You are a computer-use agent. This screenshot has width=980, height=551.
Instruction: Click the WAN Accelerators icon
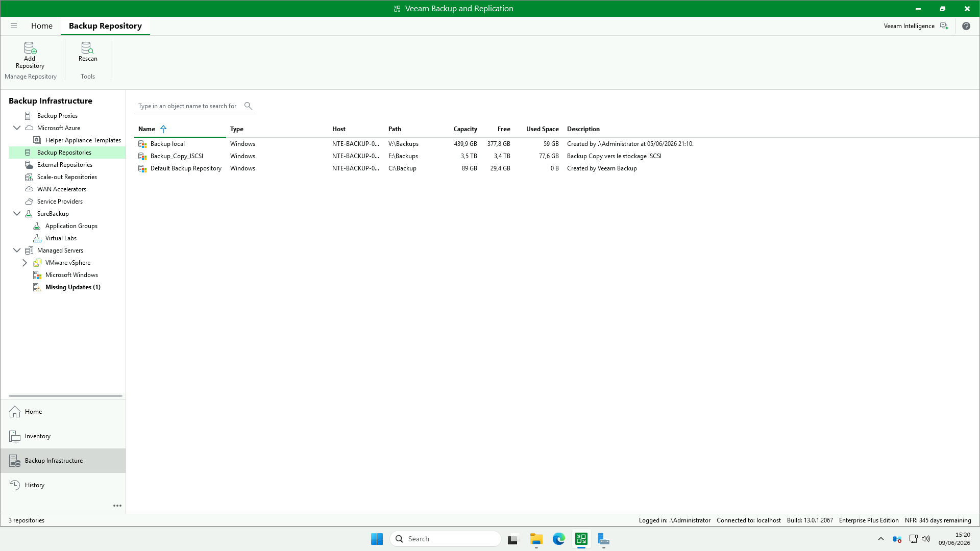pyautogui.click(x=29, y=189)
